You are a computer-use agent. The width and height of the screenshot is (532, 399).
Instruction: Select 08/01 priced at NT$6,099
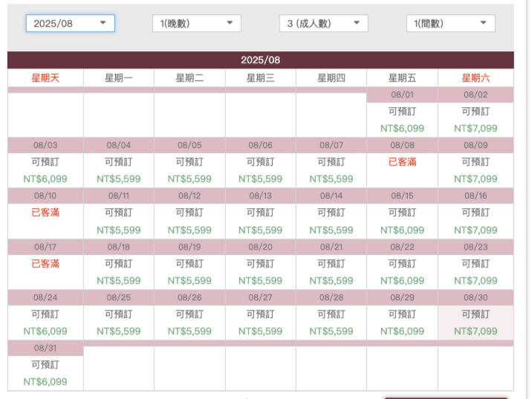[x=402, y=120]
